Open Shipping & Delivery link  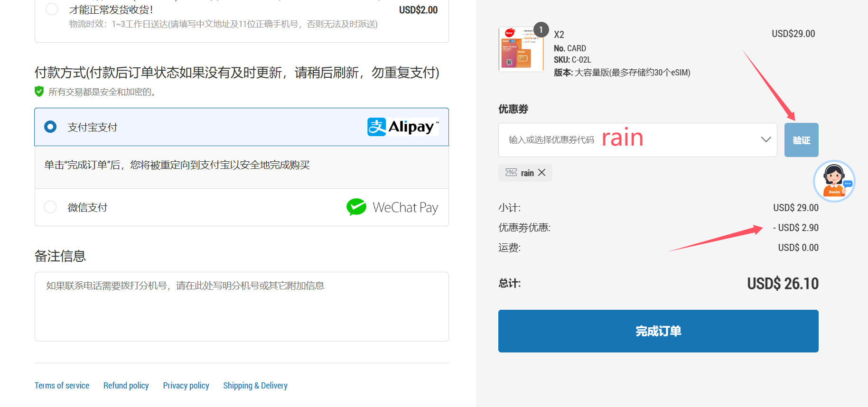(255, 386)
